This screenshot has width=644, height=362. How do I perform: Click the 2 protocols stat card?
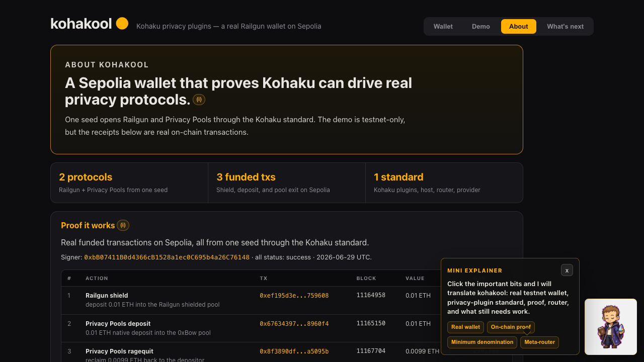[x=129, y=183]
